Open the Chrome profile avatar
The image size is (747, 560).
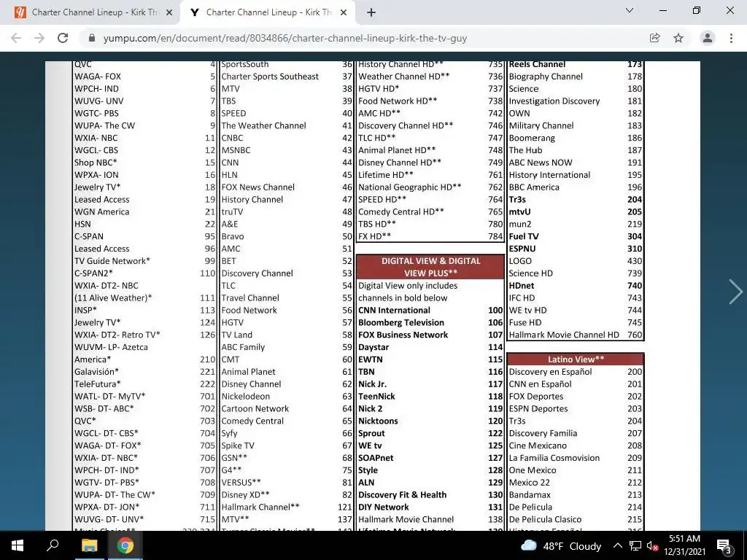[708, 38]
